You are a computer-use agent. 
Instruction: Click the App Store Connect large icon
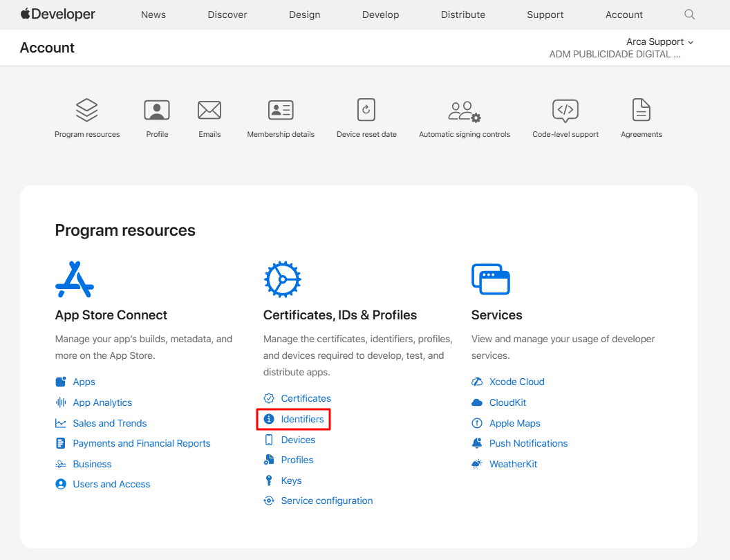point(75,279)
